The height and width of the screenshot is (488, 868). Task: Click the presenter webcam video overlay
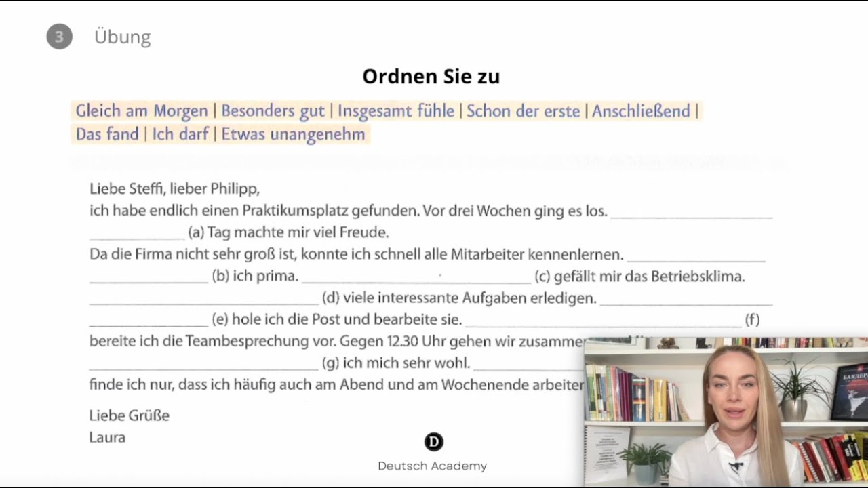[726, 411]
